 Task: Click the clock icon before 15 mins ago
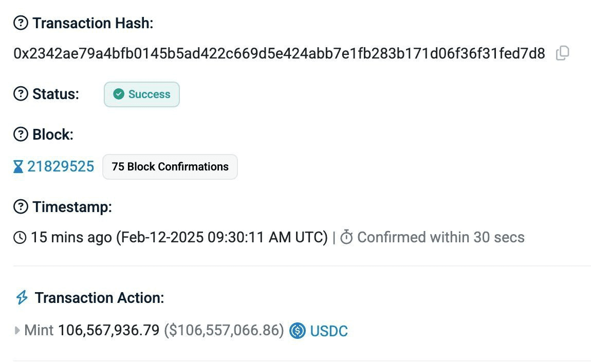[20, 238]
